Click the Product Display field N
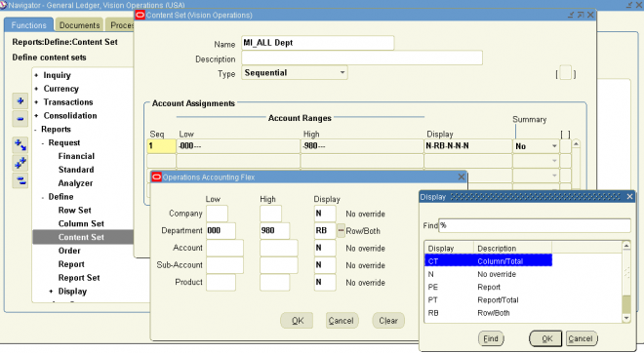The height and width of the screenshot is (353, 644). click(x=325, y=283)
